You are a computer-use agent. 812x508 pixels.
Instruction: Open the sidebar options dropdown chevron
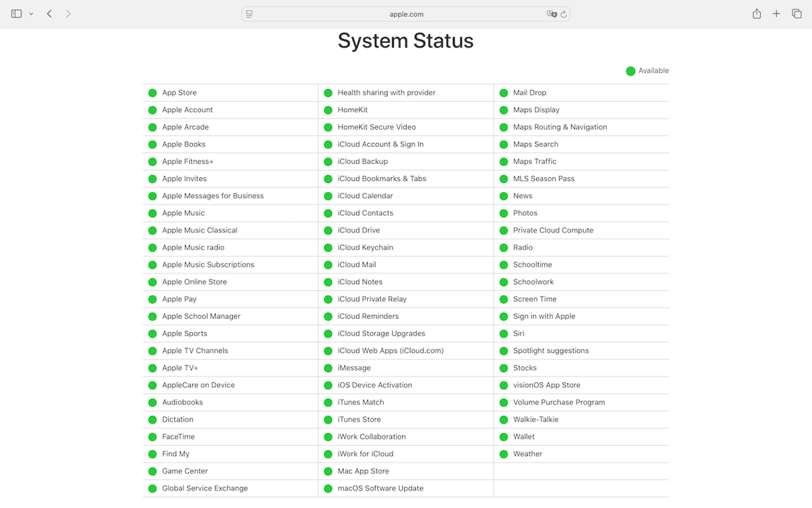coord(31,14)
